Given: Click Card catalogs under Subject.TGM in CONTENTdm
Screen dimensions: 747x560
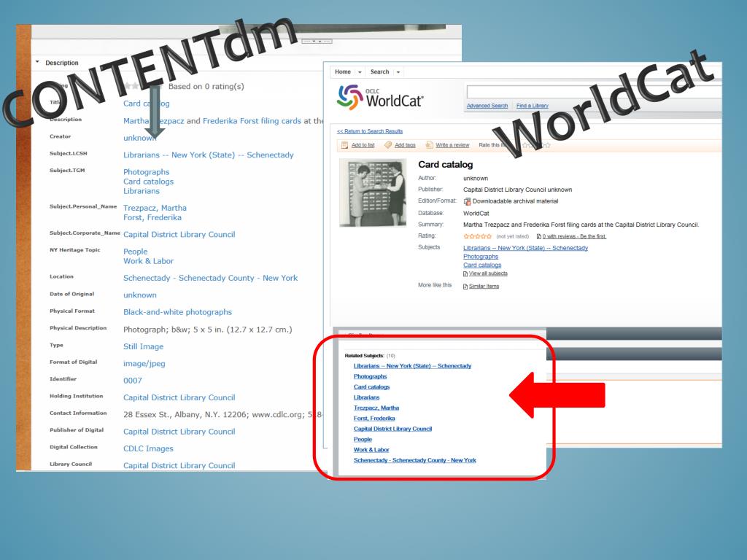Looking at the screenshot, I should tap(148, 182).
